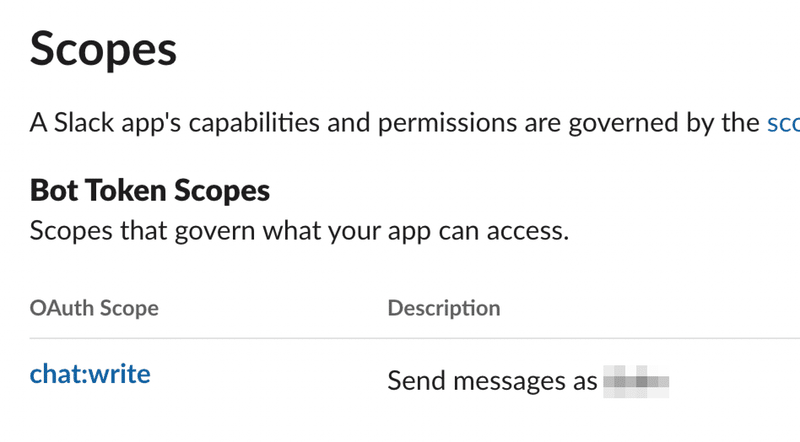Click the word 'permissions' in the intro paragraph

tap(459, 123)
